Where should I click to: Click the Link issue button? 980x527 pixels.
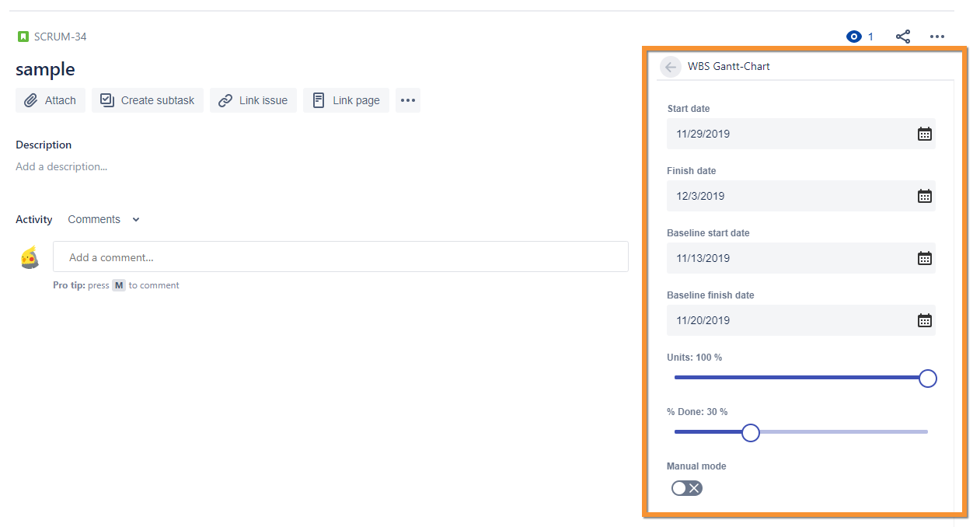tap(253, 100)
